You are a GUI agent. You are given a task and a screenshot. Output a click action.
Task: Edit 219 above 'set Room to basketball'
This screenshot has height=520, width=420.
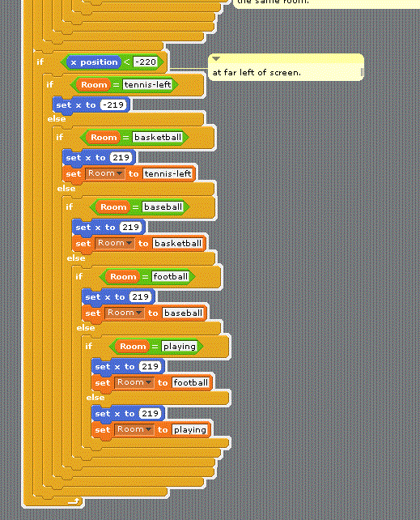coord(130,228)
